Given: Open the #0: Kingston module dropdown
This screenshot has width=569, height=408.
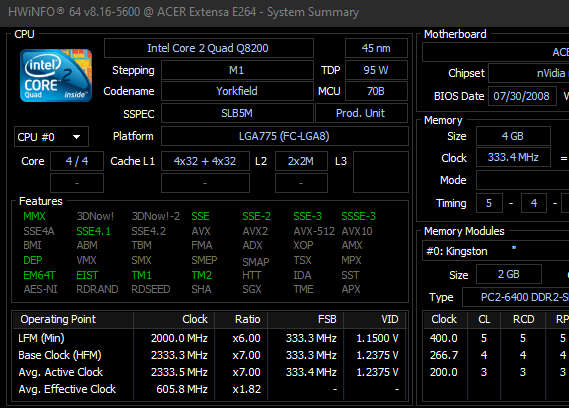Looking at the screenshot, I should click(496, 251).
